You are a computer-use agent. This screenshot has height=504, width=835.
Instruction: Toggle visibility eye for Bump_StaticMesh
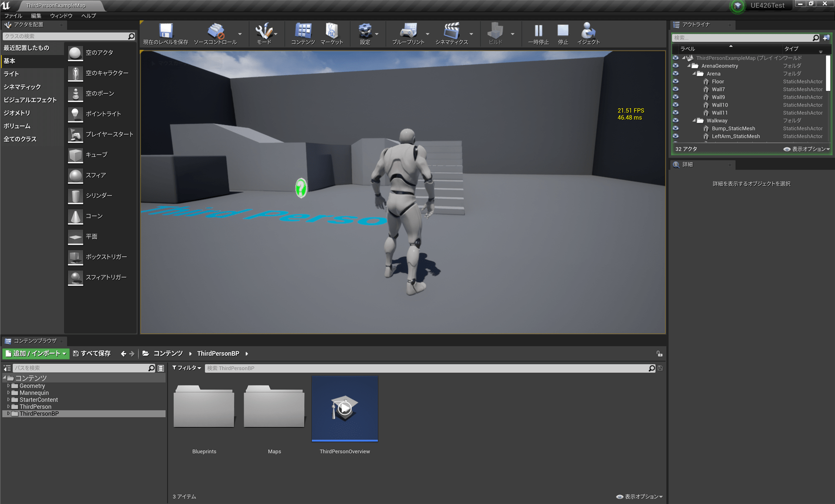tap(675, 128)
